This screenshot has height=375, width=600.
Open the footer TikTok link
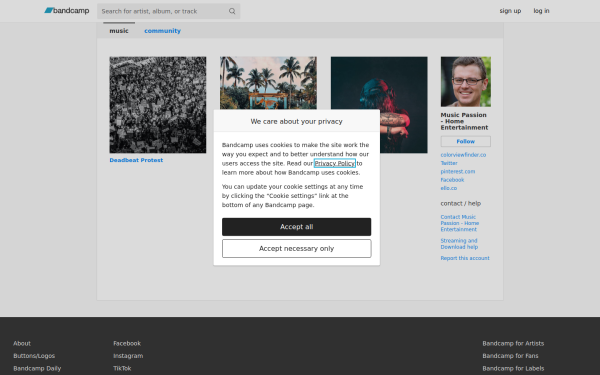tap(122, 368)
